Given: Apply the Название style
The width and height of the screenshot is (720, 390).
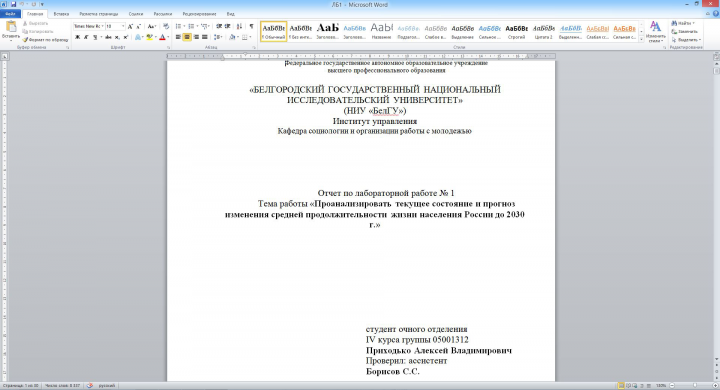Looking at the screenshot, I should pyautogui.click(x=382, y=31).
